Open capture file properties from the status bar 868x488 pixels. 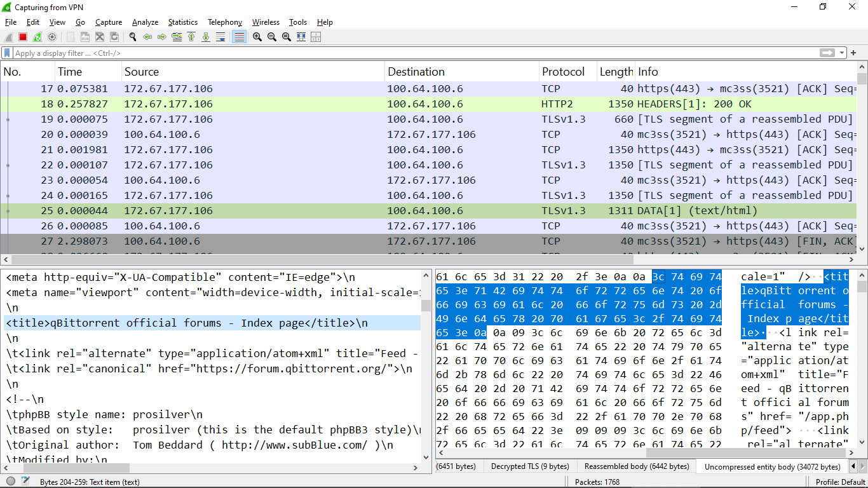coord(25,482)
